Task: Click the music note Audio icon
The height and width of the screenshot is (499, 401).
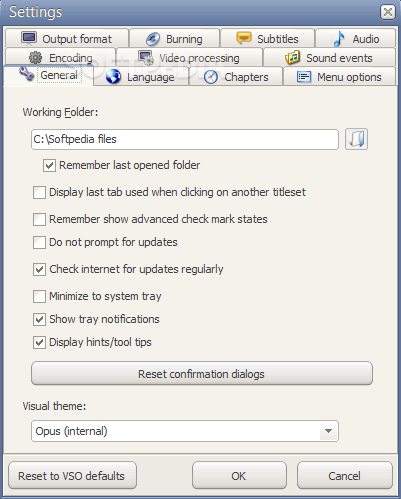Action: pyautogui.click(x=339, y=39)
